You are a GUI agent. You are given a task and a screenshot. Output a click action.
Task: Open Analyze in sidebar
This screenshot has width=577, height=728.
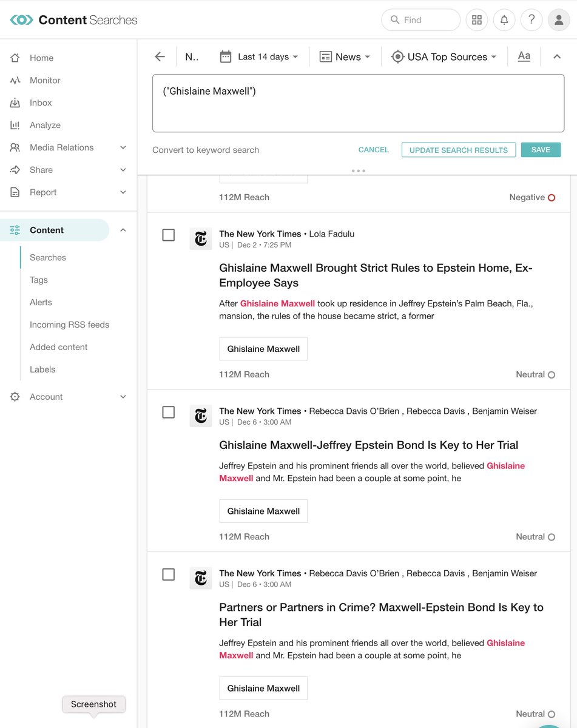[x=45, y=125]
